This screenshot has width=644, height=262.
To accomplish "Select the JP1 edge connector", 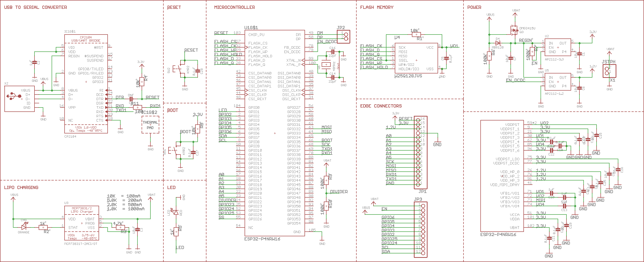I will tap(420, 152).
